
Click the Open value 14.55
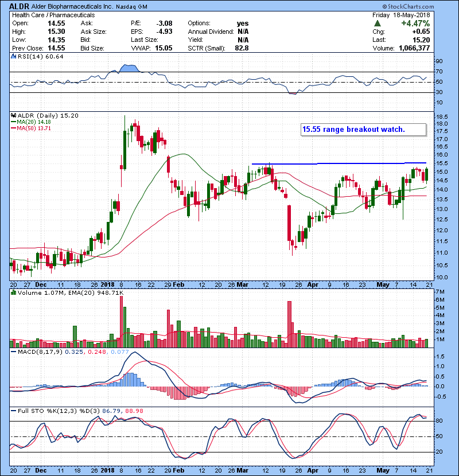coord(56,24)
